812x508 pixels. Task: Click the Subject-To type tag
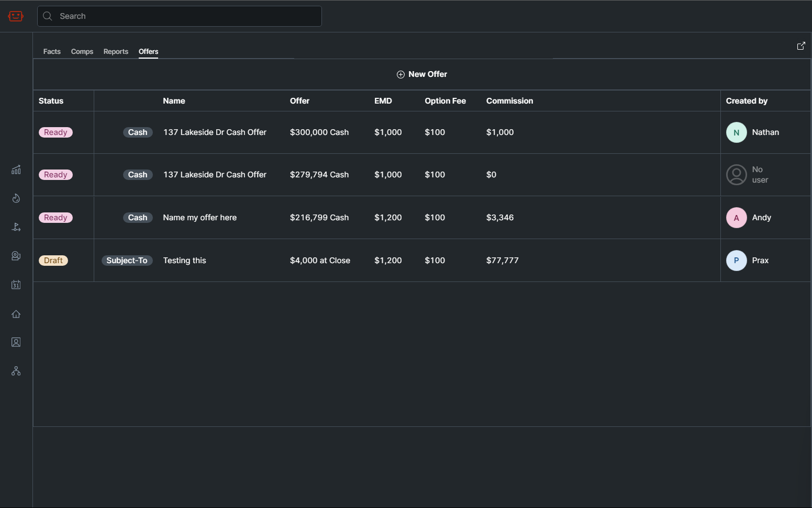click(x=127, y=261)
